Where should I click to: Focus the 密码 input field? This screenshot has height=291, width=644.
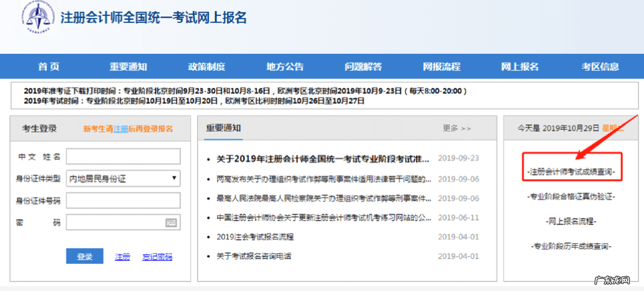[x=123, y=222]
